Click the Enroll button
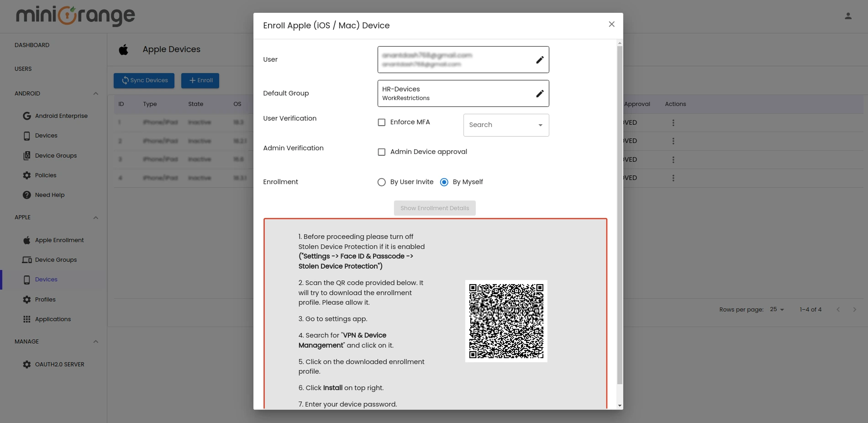Viewport: 868px width, 423px height. click(x=200, y=80)
